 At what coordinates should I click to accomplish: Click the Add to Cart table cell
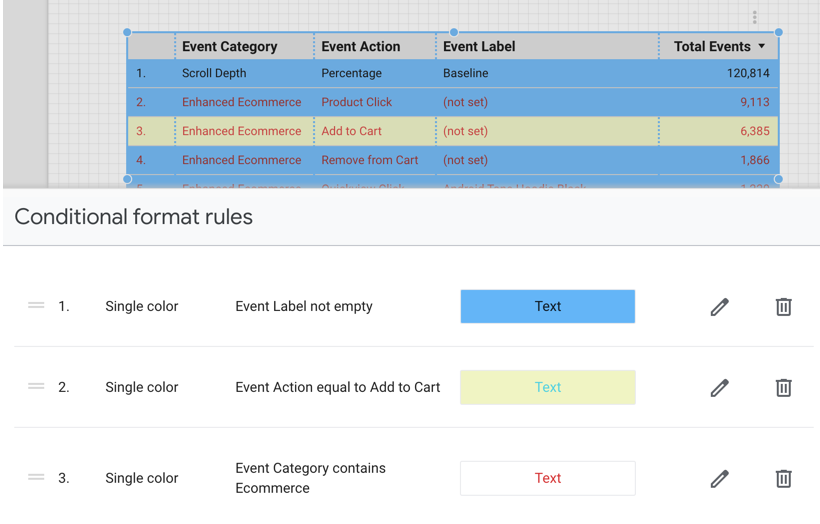click(x=351, y=131)
